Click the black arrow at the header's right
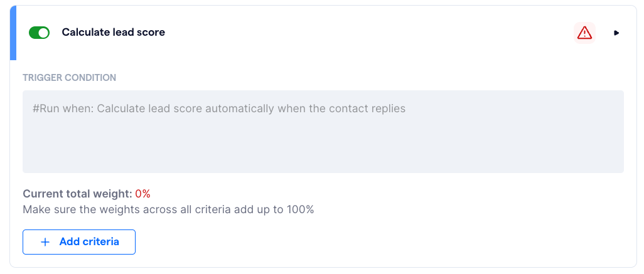 (616, 33)
